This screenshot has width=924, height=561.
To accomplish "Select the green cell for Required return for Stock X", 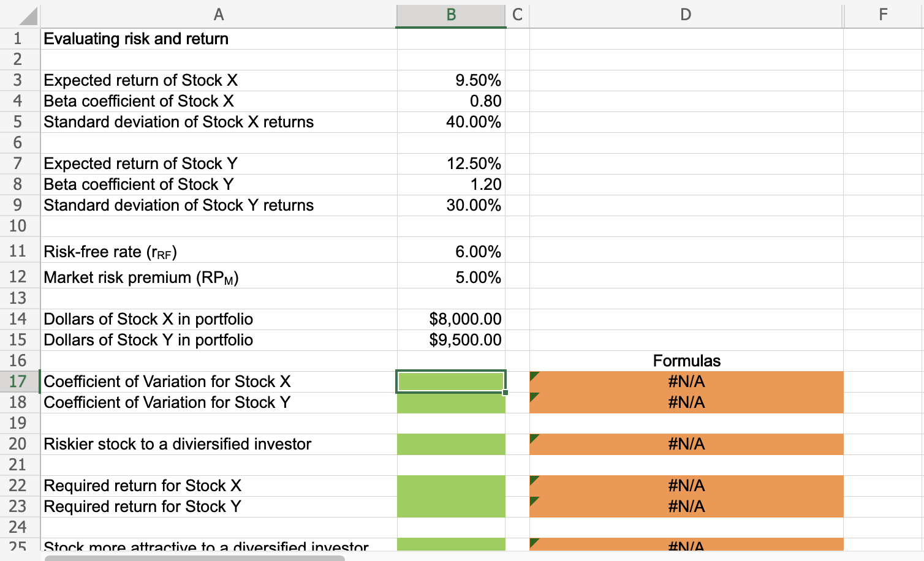I will tap(451, 485).
